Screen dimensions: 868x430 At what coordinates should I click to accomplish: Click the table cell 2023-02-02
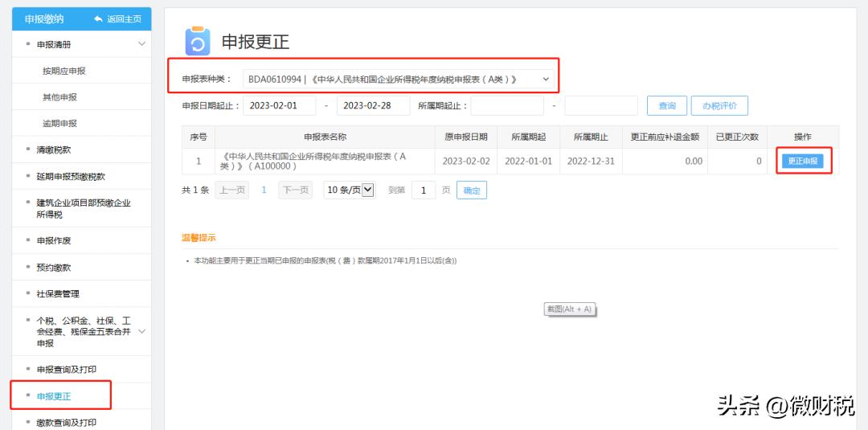(466, 161)
